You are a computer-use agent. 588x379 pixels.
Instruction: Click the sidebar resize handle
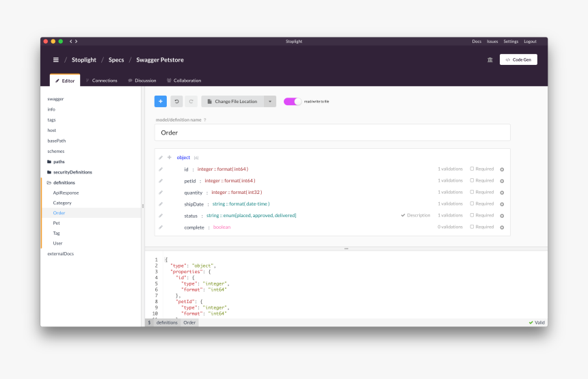pos(143,206)
